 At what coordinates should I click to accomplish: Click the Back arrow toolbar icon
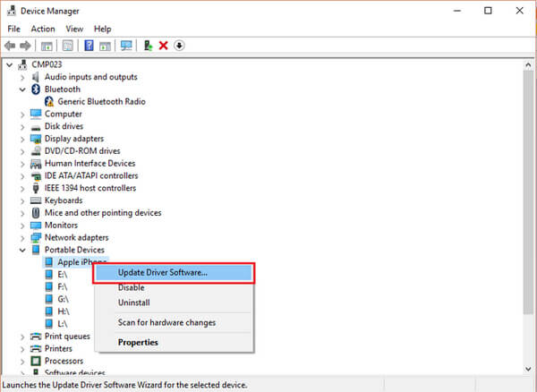click(x=10, y=46)
